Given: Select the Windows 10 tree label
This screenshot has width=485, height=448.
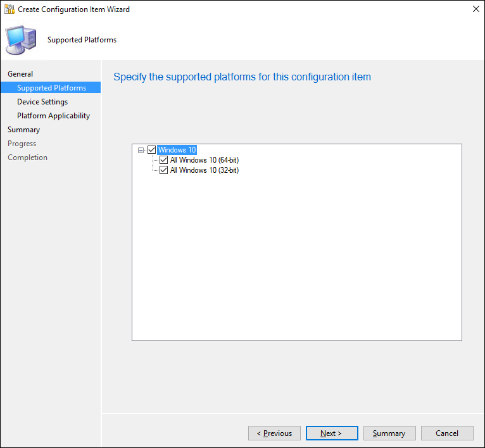Looking at the screenshot, I should tap(177, 150).
